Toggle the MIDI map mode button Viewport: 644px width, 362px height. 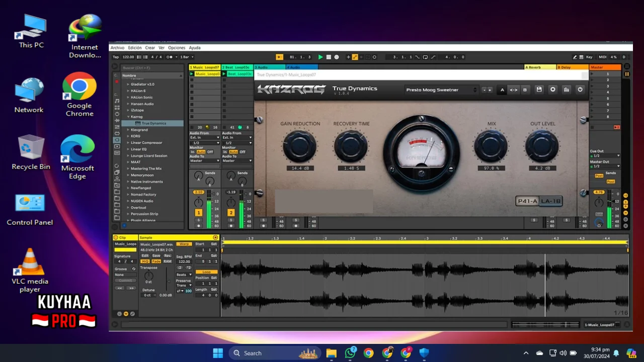click(602, 57)
